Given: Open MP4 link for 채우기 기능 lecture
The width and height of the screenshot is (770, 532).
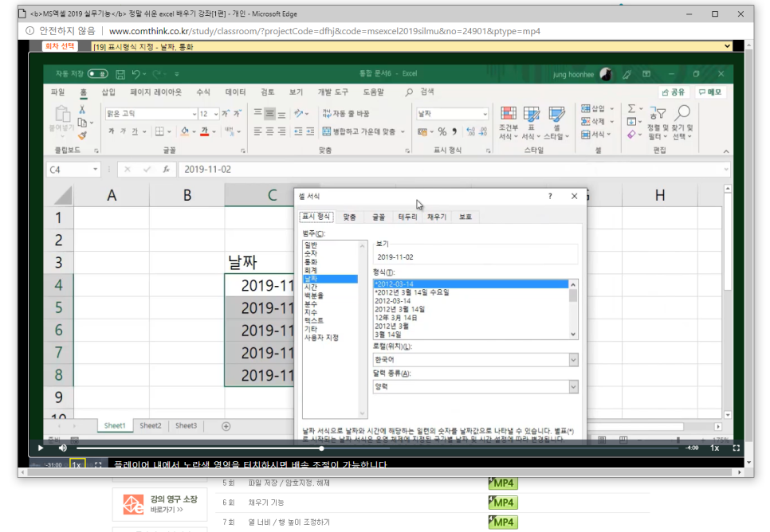Looking at the screenshot, I should [x=503, y=503].
